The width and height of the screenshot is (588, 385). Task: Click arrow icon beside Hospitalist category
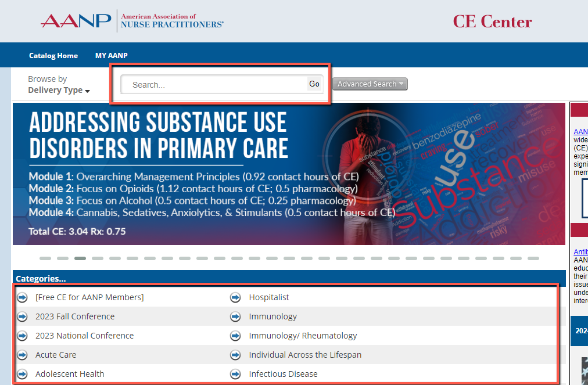(x=235, y=297)
